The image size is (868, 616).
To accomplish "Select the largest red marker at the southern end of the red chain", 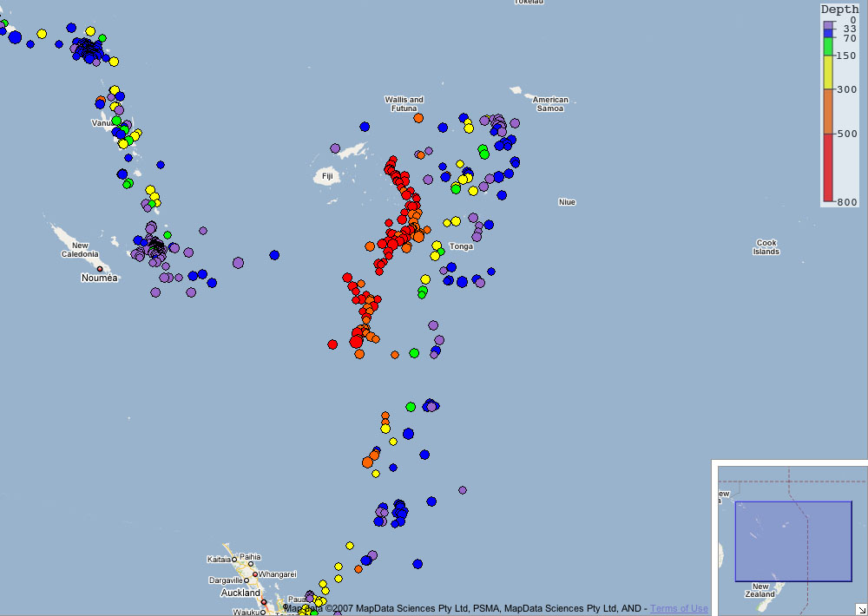I will (356, 342).
